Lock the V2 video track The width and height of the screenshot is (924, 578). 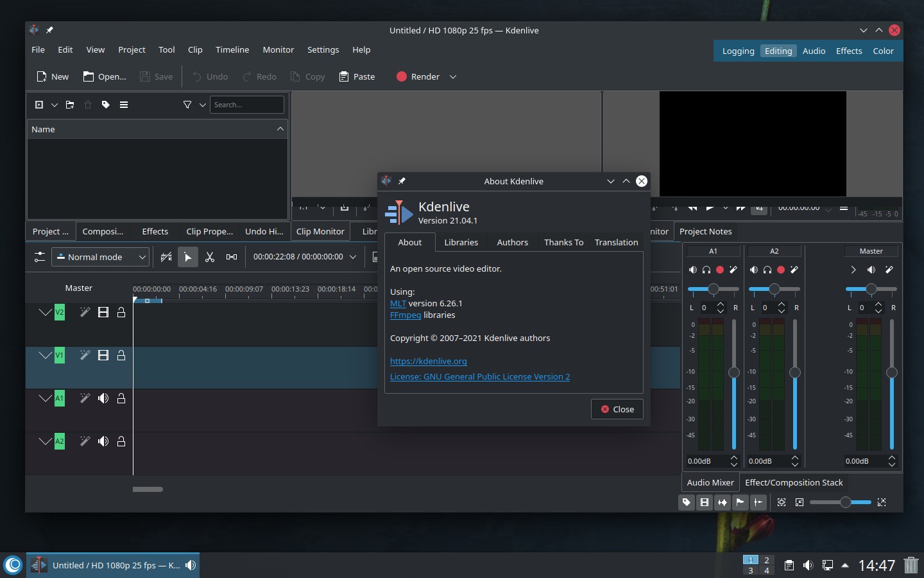[121, 312]
